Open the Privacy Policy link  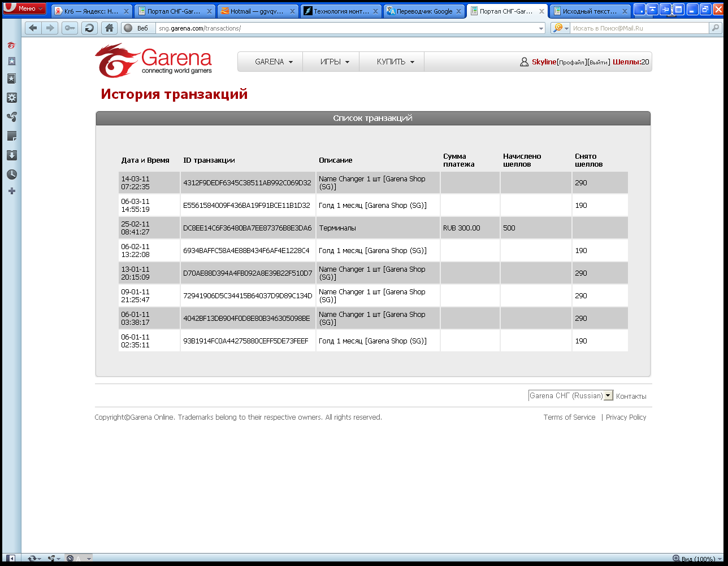pos(626,417)
